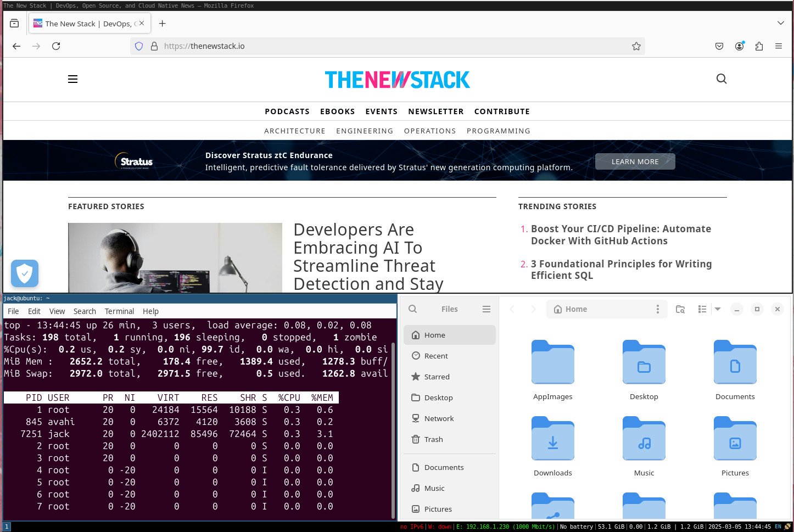The width and height of the screenshot is (794, 532).
Task: Open Pictures folder icon in grid
Action: point(735,438)
